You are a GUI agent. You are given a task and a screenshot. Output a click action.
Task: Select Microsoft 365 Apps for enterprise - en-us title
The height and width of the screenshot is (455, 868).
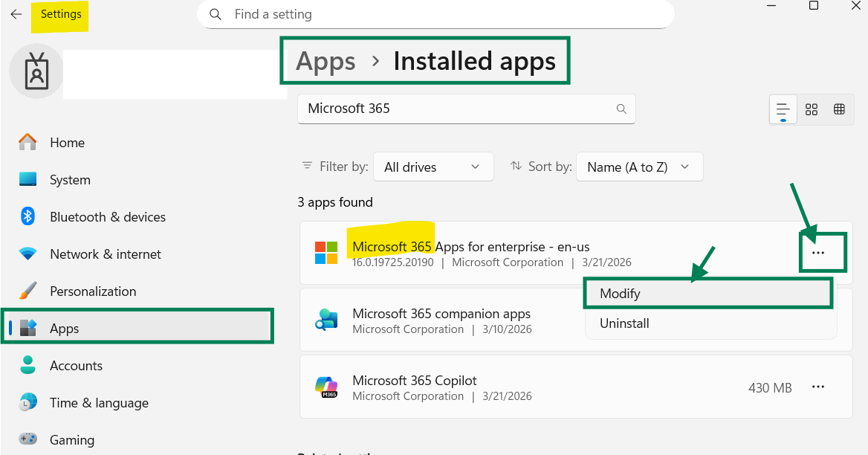point(470,246)
